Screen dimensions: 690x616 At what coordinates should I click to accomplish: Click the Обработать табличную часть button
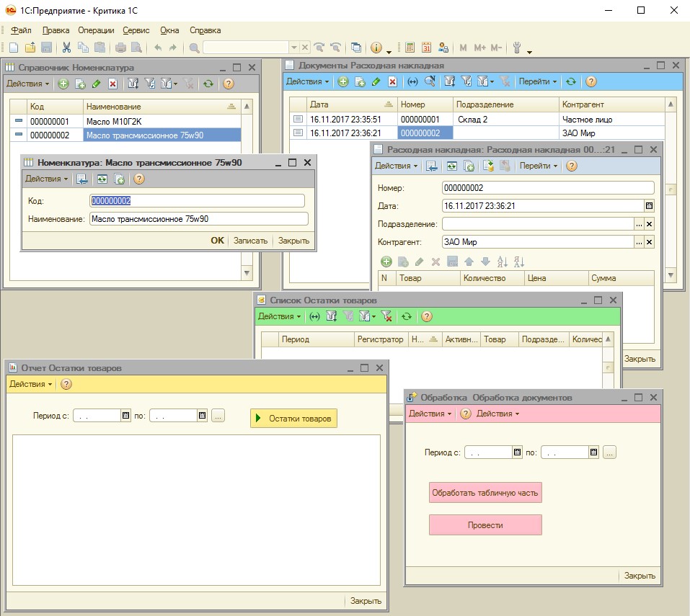click(x=485, y=494)
